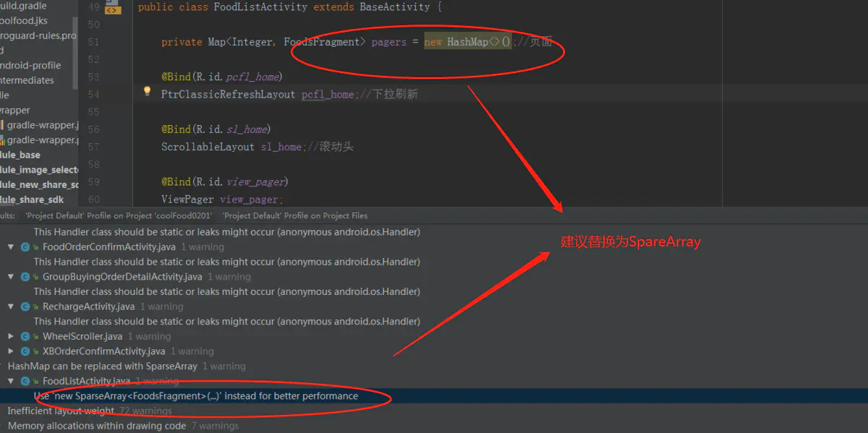Viewport: 868px width, 433px height.
Task: Select RechargeActivity.java in inspection results
Action: tap(88, 306)
